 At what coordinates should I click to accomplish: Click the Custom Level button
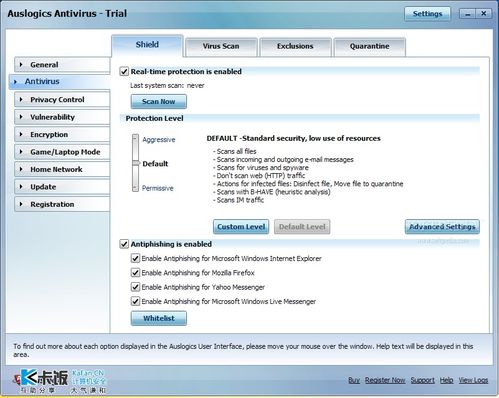pyautogui.click(x=241, y=227)
